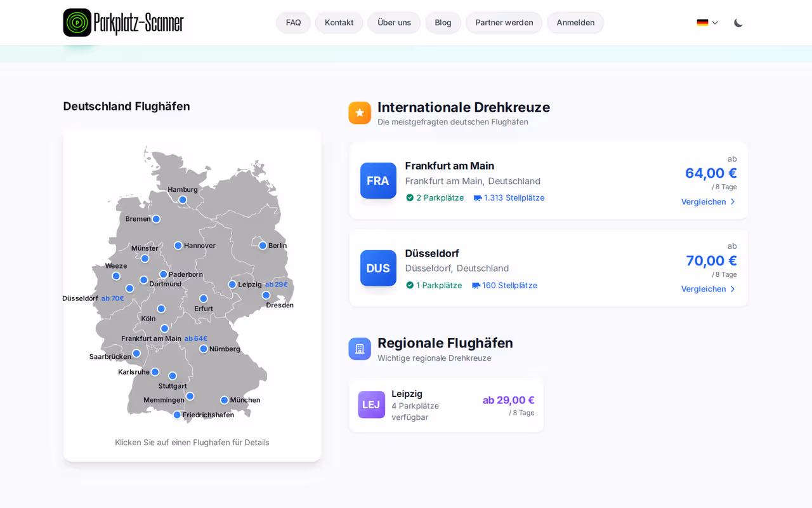
Task: Select Köln marker on the map
Action: [x=161, y=309]
